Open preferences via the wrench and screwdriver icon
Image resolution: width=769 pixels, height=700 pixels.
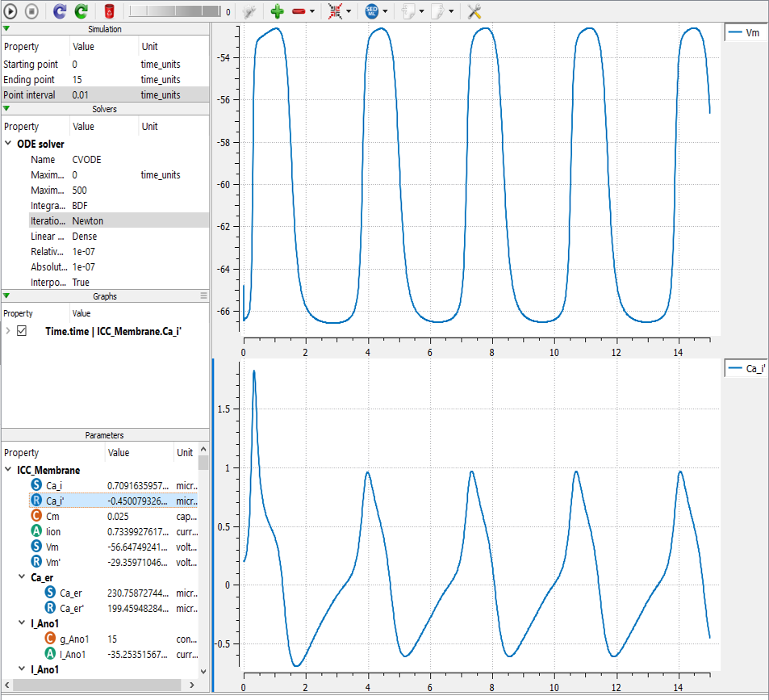[475, 11]
